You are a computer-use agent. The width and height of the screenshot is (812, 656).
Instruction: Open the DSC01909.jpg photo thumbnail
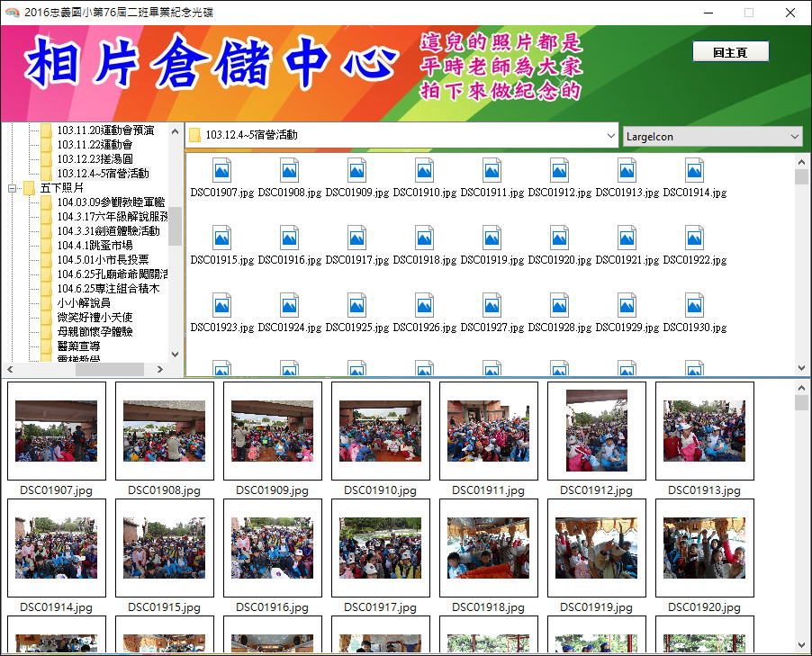click(273, 431)
